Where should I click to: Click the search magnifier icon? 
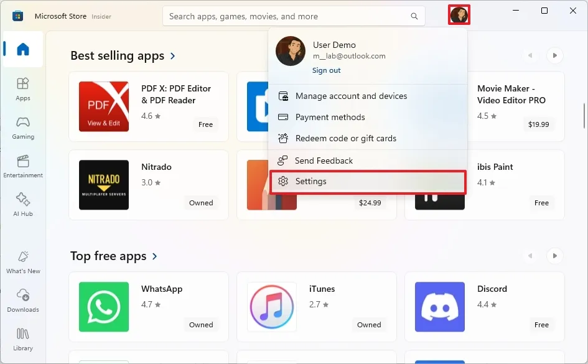tap(414, 16)
